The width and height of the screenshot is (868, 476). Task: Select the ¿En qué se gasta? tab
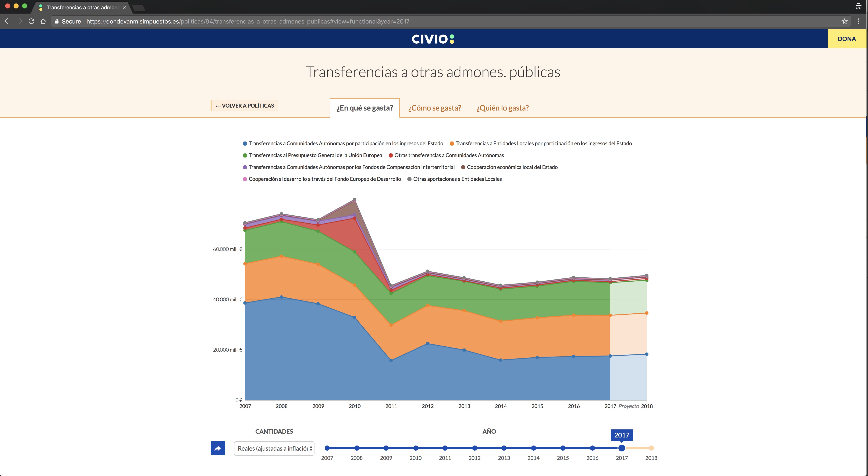pos(364,108)
